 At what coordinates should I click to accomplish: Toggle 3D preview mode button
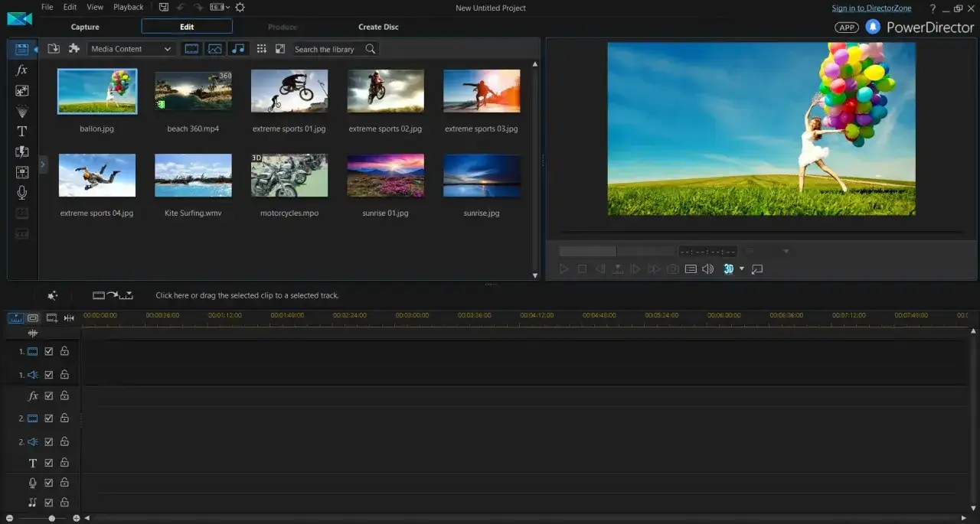[729, 269]
